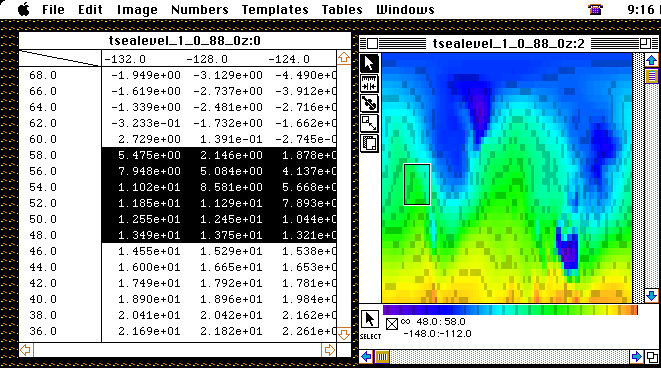
Task: Select the arrow pointer tool in image toolbar
Action: pos(369,64)
